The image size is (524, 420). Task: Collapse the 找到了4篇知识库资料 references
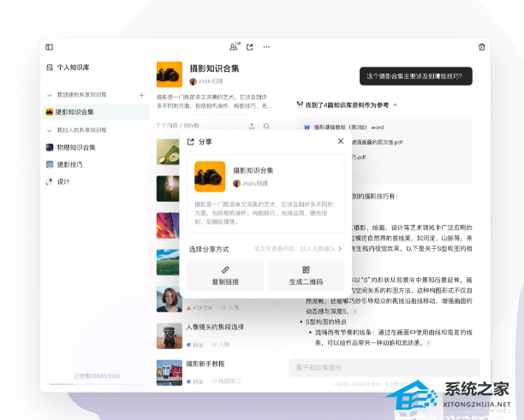pyautogui.click(x=396, y=105)
